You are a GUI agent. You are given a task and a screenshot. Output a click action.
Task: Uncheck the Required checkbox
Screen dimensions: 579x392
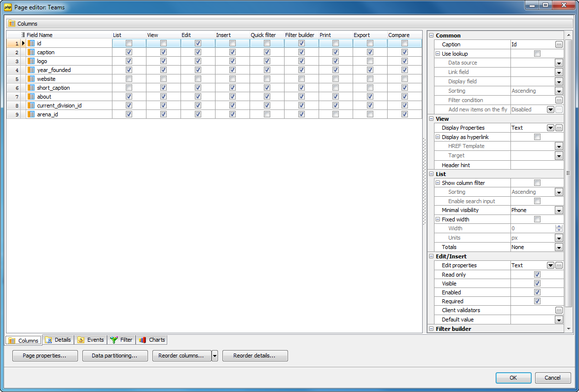click(x=537, y=301)
